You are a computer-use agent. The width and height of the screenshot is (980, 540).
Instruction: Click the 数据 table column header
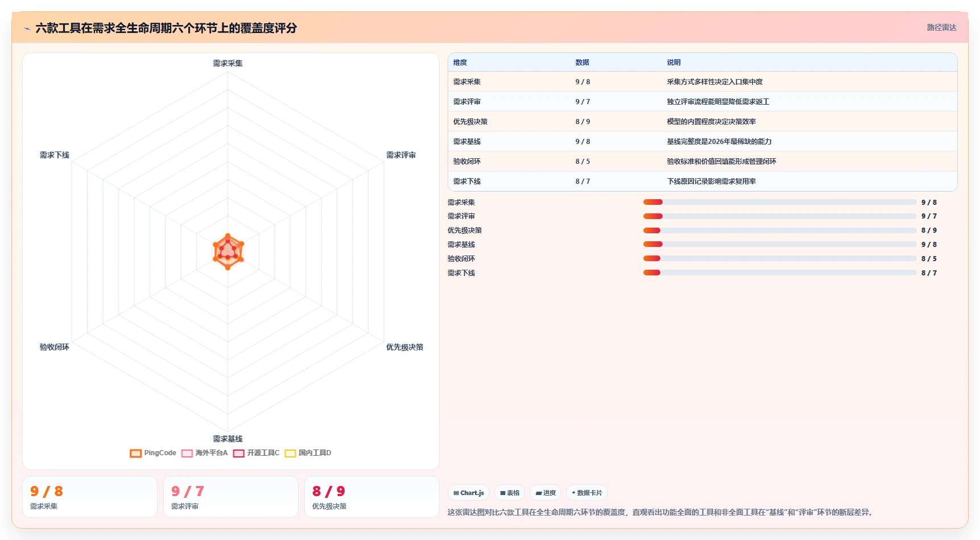(582, 63)
